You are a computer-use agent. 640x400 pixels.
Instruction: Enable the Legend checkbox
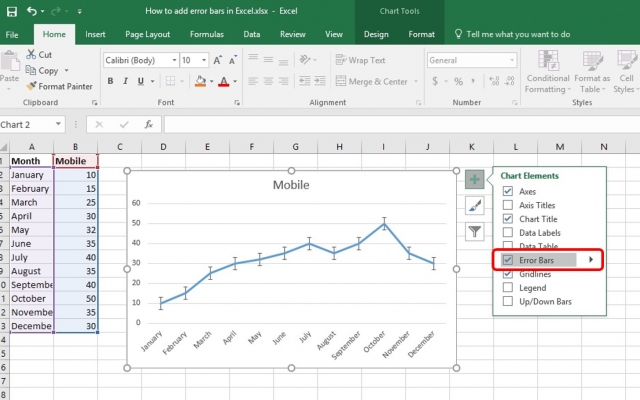[507, 287]
